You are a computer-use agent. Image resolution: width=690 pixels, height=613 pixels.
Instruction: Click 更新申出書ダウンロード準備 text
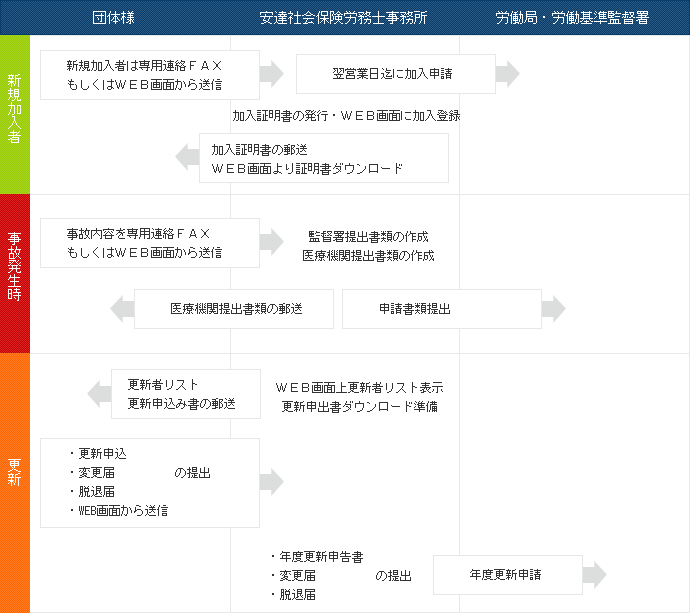(360, 407)
